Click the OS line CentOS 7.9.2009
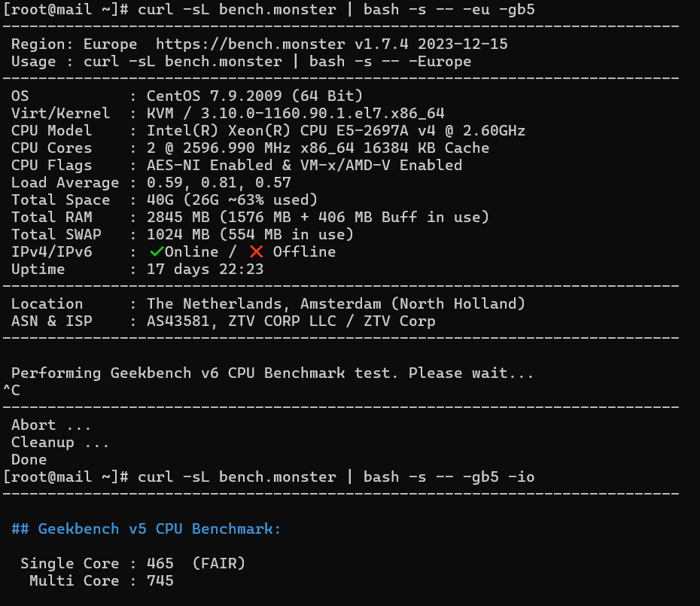 click(254, 96)
